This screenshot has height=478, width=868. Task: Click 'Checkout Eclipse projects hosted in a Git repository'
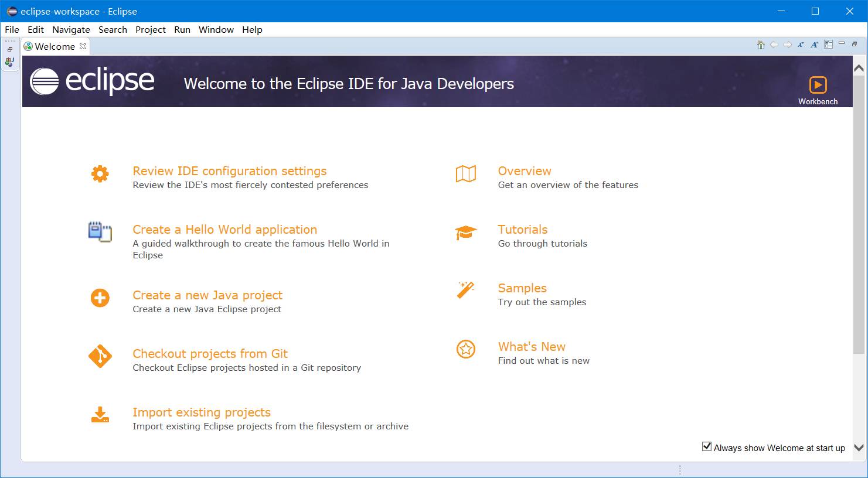(247, 368)
